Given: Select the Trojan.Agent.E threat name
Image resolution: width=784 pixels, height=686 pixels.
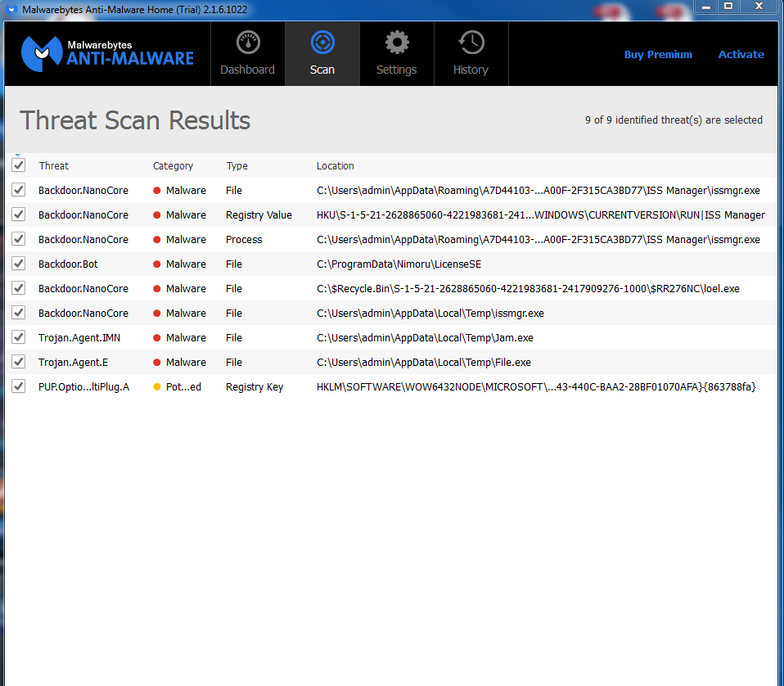Looking at the screenshot, I should (74, 363).
